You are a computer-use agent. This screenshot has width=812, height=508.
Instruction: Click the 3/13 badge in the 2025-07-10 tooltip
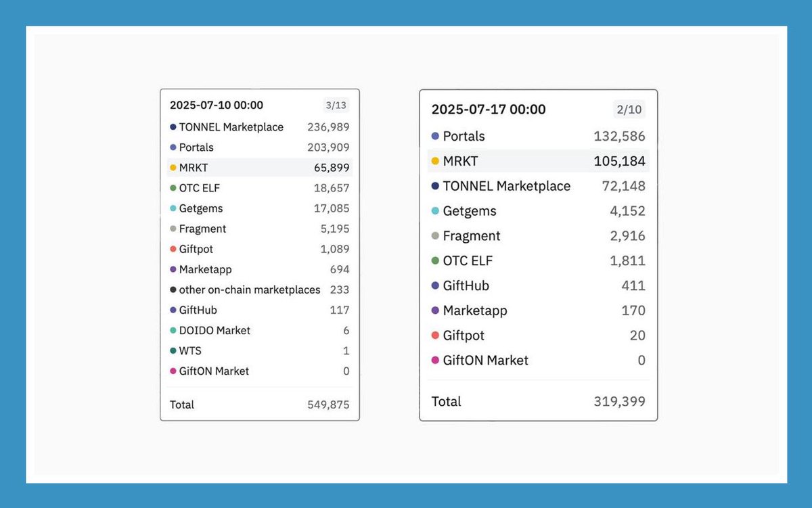tap(336, 105)
